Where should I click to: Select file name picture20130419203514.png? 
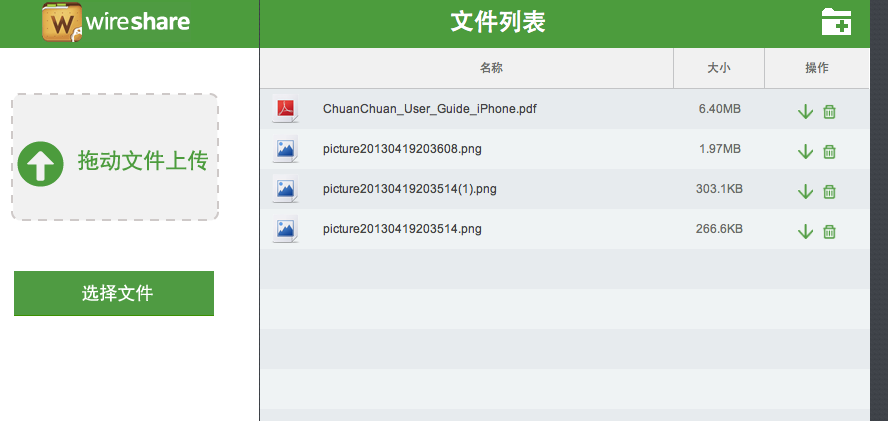(x=402, y=229)
